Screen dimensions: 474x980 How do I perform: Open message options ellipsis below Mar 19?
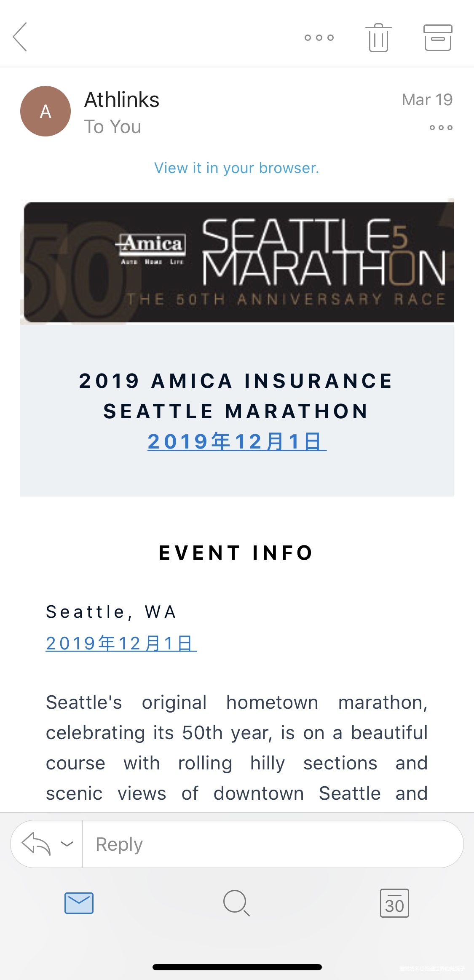pyautogui.click(x=441, y=127)
